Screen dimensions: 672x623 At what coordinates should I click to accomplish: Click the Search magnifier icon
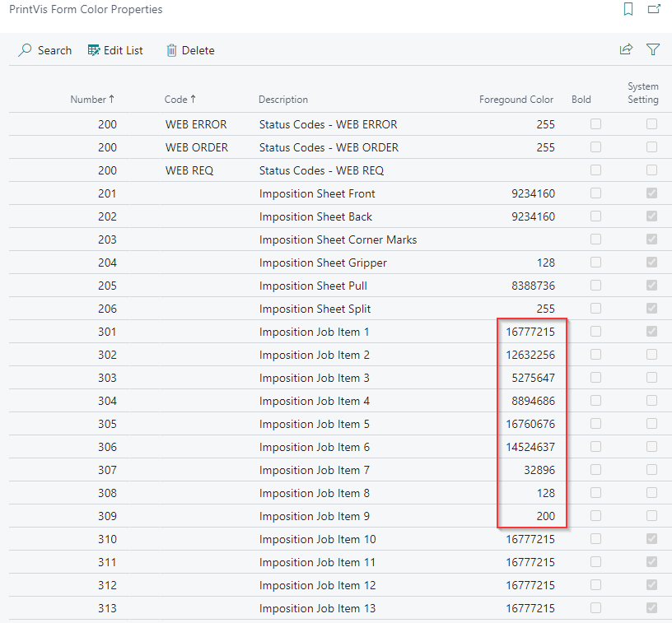[26, 50]
